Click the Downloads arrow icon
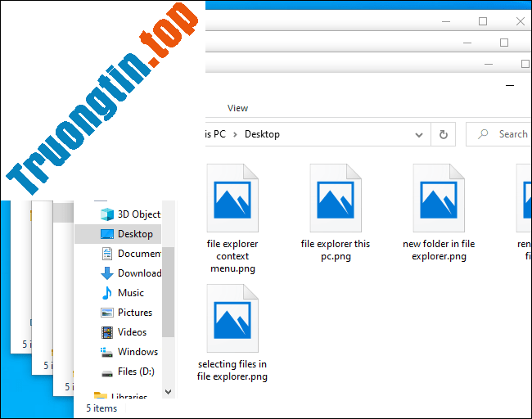This screenshot has height=419, width=532. 107,273
